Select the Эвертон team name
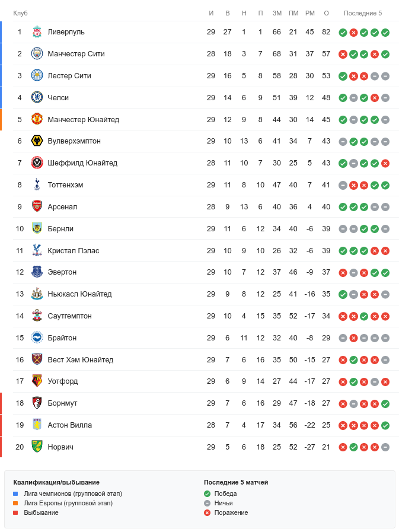Screen dimensions: 399x532 pos(62,272)
